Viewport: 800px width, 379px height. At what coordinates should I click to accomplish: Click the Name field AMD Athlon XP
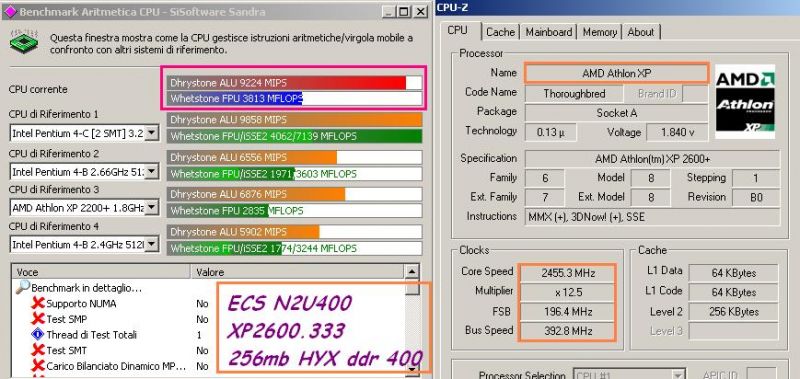617,73
